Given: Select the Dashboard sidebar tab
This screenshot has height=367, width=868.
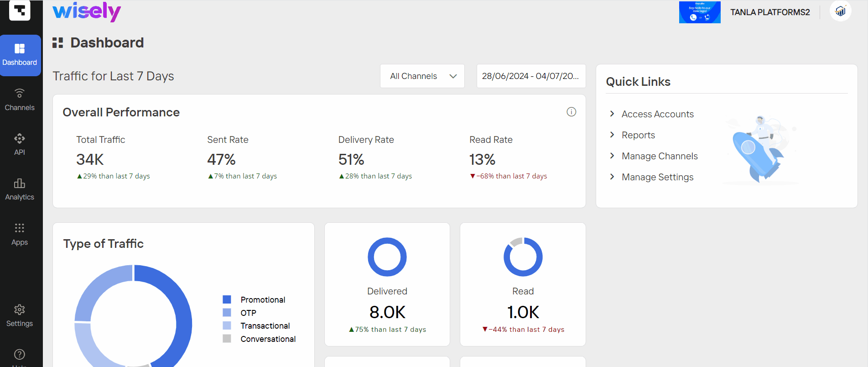Looking at the screenshot, I should (20, 55).
